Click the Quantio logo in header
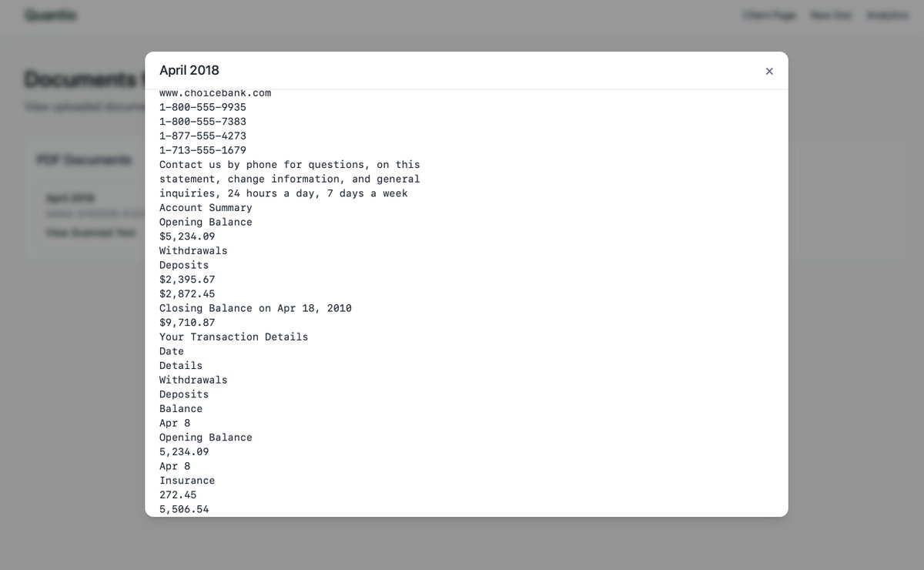 51,15
